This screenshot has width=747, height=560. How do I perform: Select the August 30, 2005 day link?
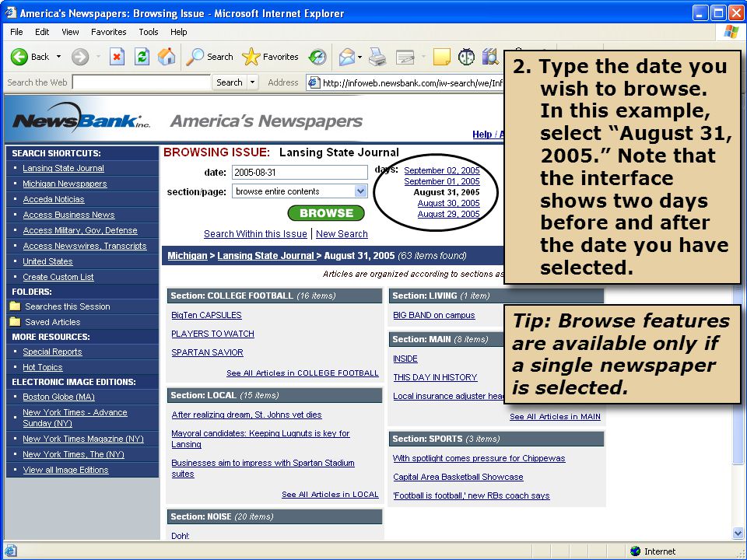448,203
